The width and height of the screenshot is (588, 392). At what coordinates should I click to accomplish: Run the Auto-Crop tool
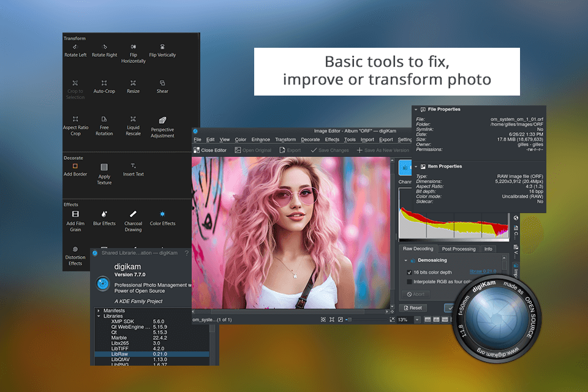[x=104, y=87]
